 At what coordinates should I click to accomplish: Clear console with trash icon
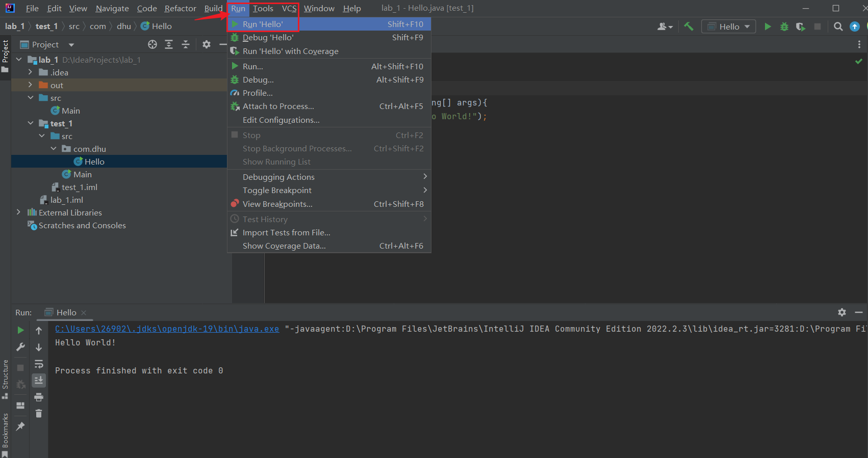(39, 413)
